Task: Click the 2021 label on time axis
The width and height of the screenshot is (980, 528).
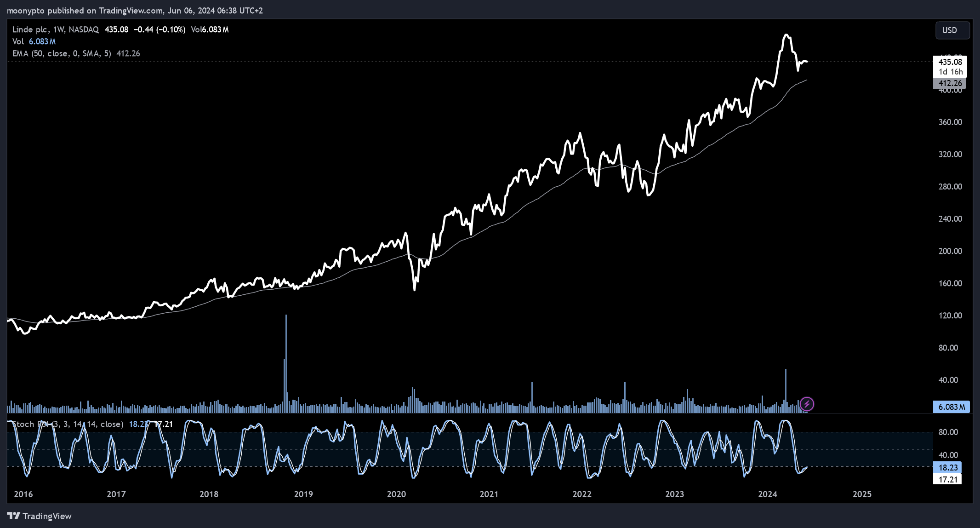Action: (489, 494)
